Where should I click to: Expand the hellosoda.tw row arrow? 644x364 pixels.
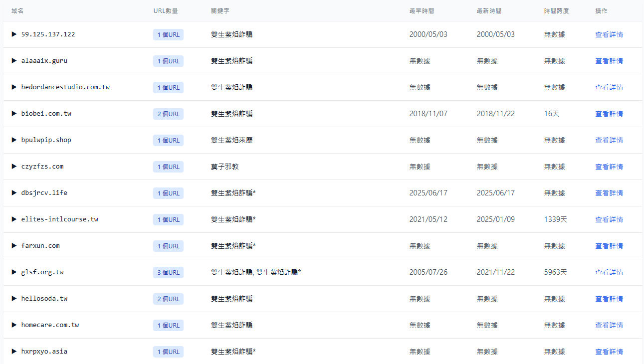pos(14,299)
